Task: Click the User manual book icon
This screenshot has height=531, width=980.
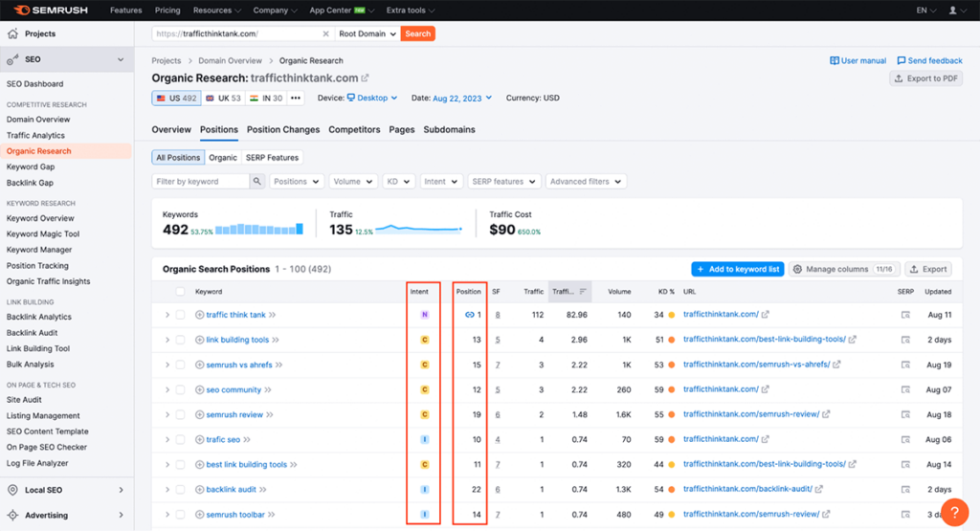Action: pyautogui.click(x=835, y=60)
